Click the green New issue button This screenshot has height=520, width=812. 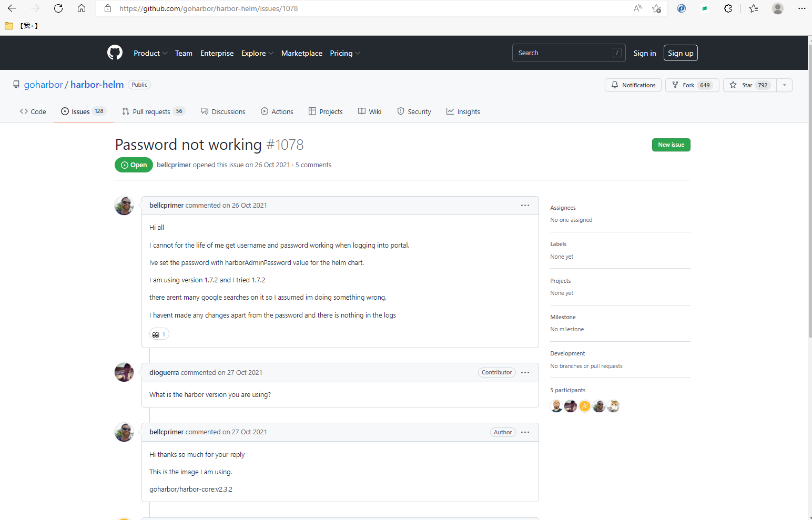click(671, 145)
